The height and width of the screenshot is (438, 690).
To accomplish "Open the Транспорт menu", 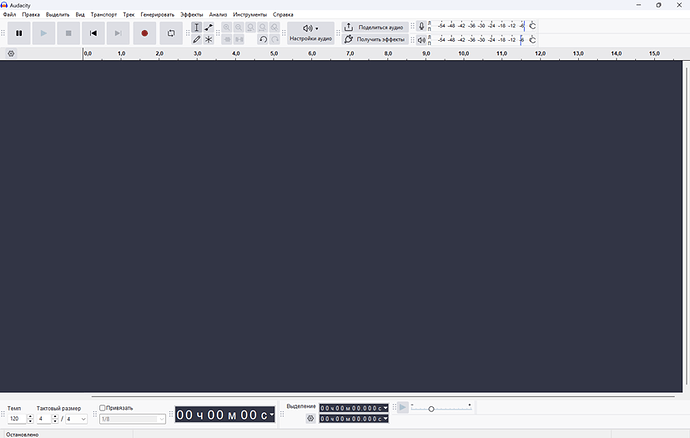I will tap(104, 15).
